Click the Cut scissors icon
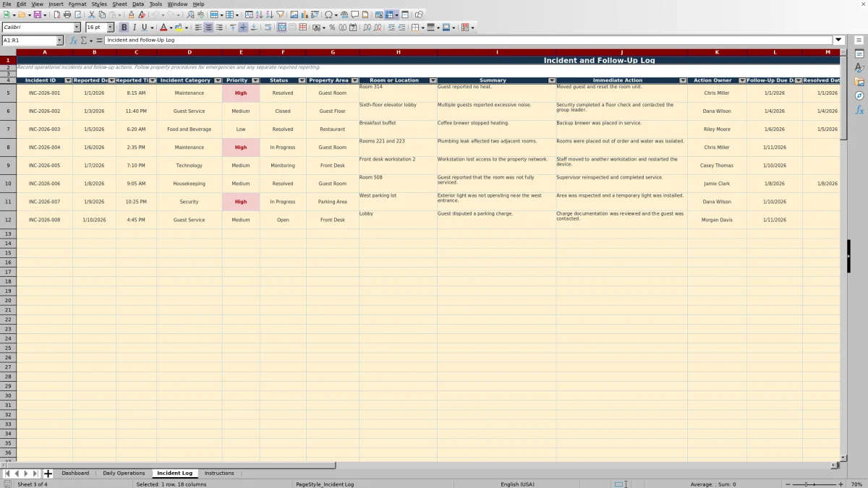Screen dimensions: 868x488 click(92, 14)
